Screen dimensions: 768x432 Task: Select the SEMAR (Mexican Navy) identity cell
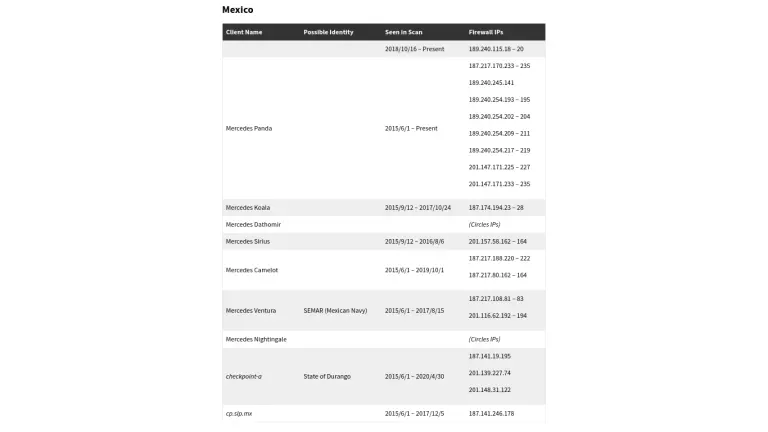[335, 310]
